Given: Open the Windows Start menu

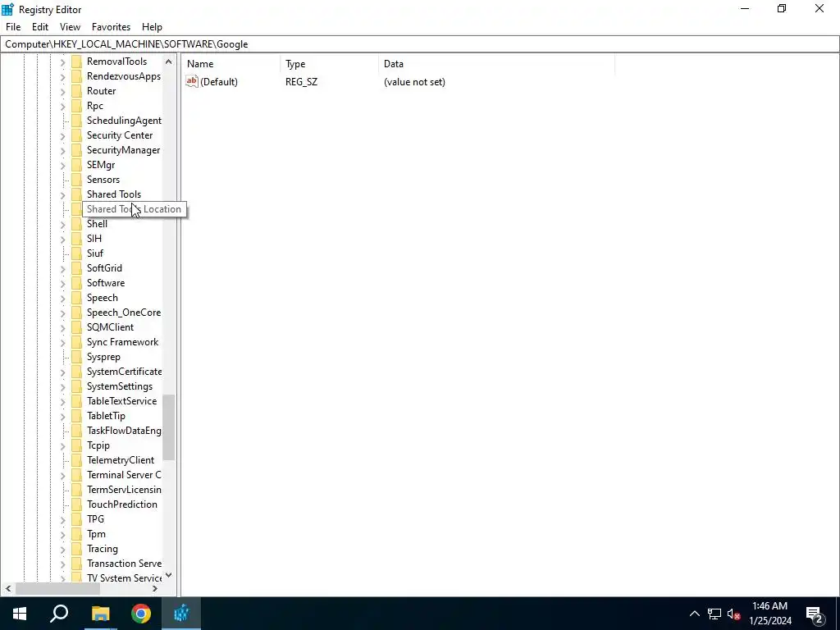Looking at the screenshot, I should click(x=20, y=614).
